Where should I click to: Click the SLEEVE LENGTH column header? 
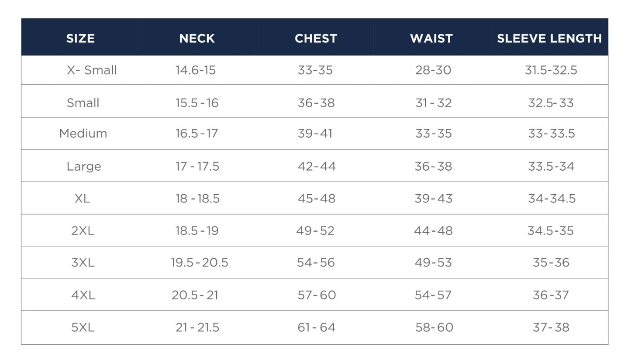pyautogui.click(x=549, y=38)
